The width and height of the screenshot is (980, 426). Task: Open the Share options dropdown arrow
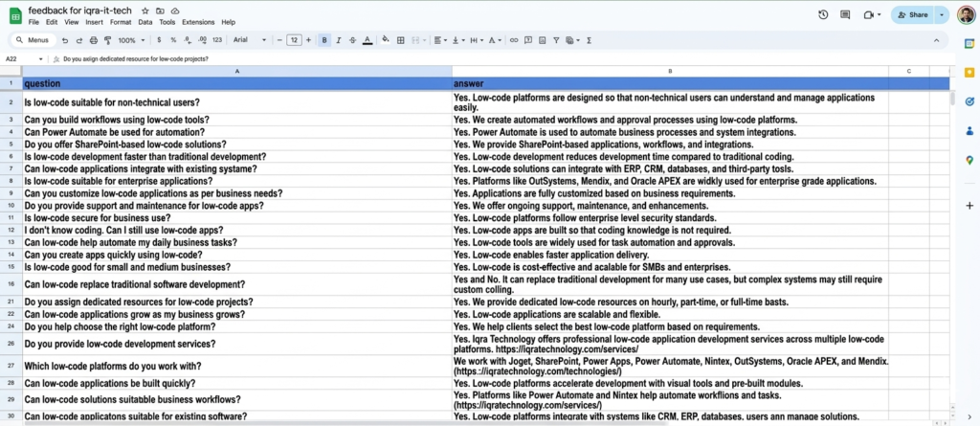[x=943, y=15]
